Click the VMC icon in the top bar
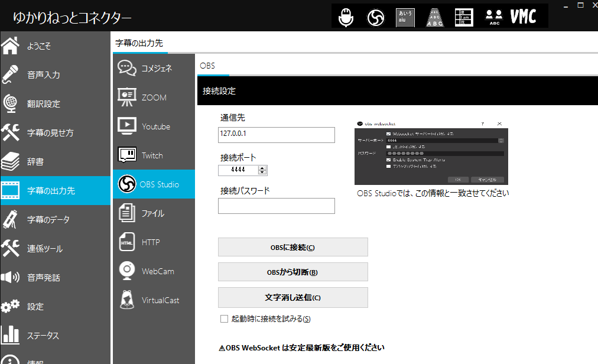 [x=524, y=17]
